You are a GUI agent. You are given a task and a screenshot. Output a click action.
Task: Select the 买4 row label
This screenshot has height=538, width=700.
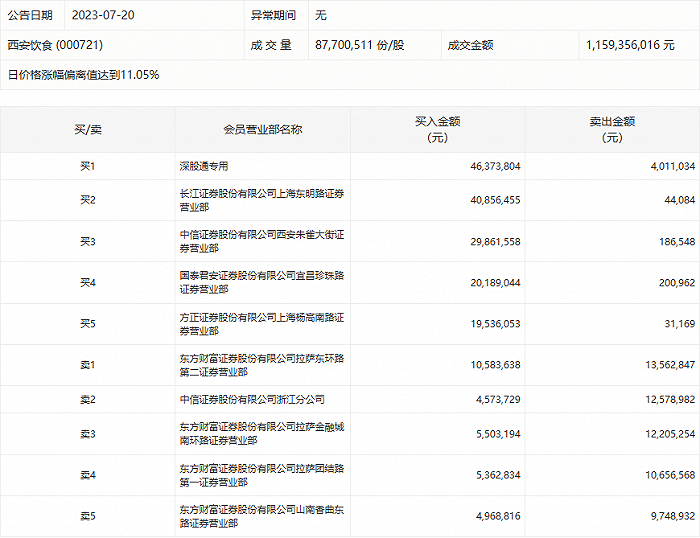pyautogui.click(x=88, y=283)
